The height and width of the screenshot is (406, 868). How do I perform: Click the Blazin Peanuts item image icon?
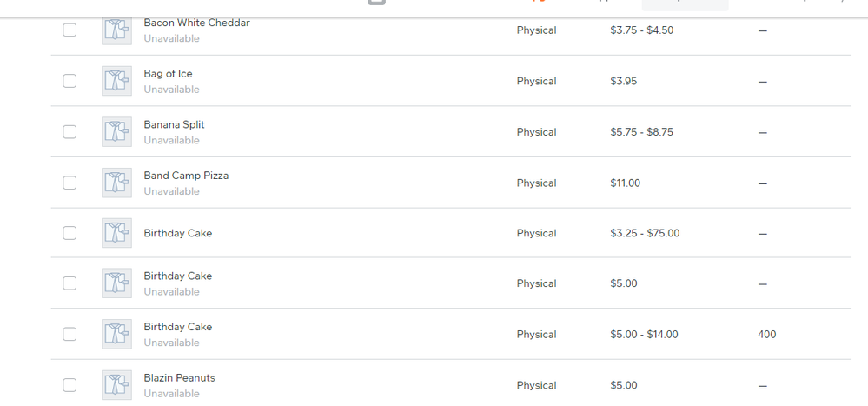[x=116, y=385]
